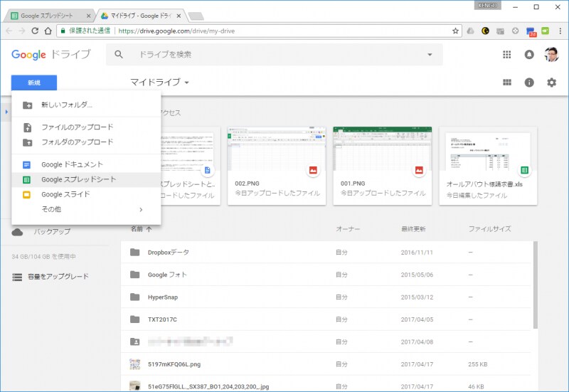Switch to grid view layout
The image size is (569, 392).
(x=507, y=83)
